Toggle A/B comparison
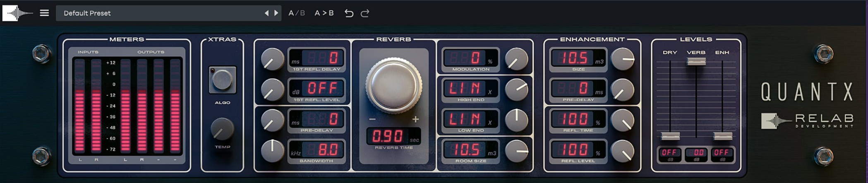This screenshot has width=868, height=183. tap(297, 13)
